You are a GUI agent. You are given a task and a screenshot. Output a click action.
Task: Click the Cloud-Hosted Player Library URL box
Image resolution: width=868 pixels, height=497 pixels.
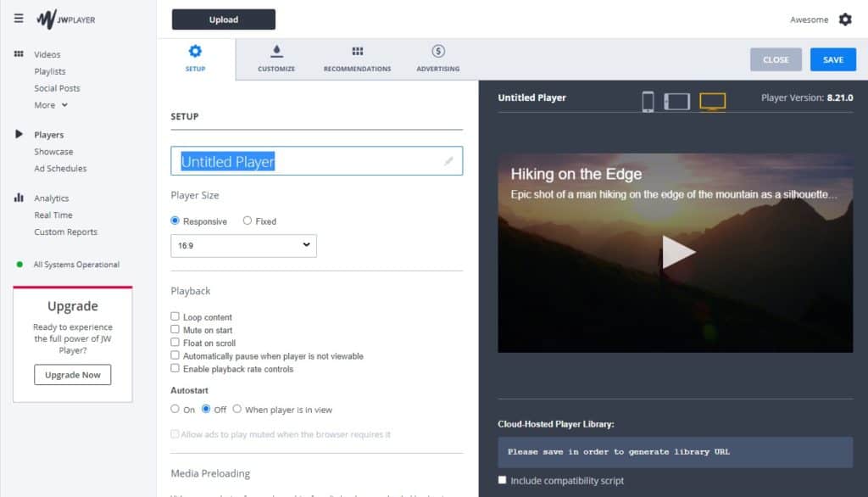point(675,451)
